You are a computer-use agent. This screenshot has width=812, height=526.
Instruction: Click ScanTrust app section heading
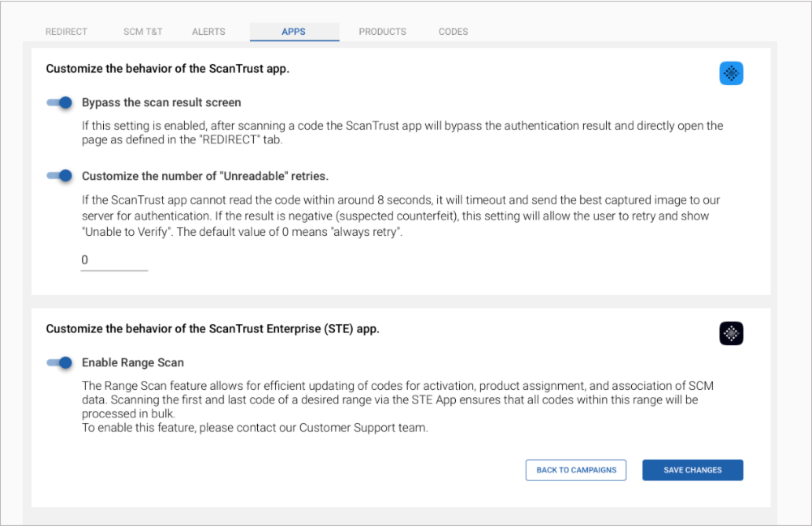coord(168,69)
